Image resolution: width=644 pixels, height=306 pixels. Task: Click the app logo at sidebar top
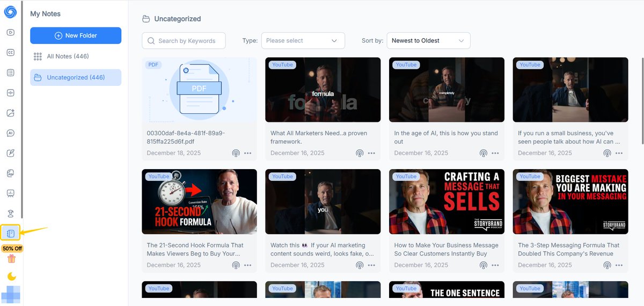click(x=10, y=12)
